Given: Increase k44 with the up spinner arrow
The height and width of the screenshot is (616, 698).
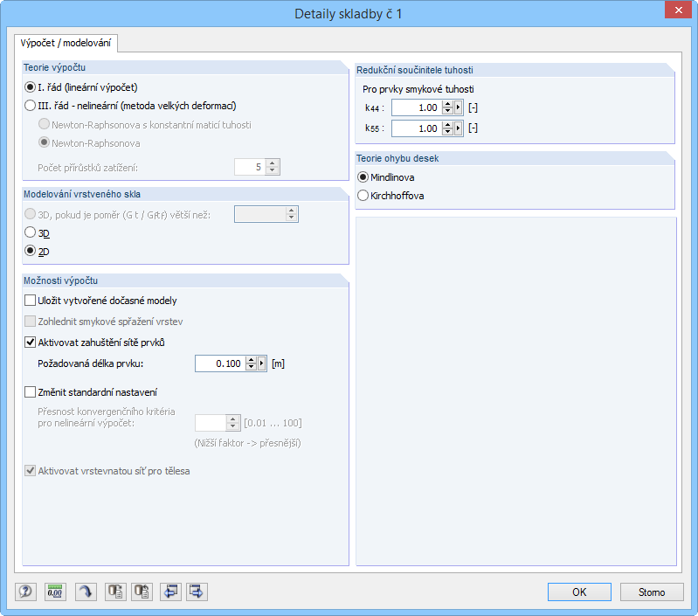Looking at the screenshot, I should tap(448, 104).
